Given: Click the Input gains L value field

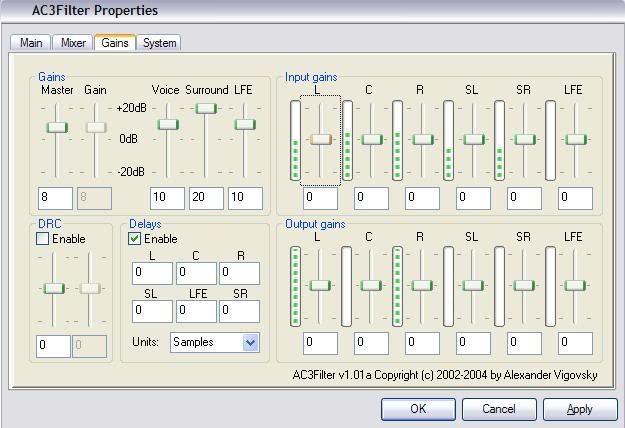Looking at the screenshot, I should click(x=320, y=198).
